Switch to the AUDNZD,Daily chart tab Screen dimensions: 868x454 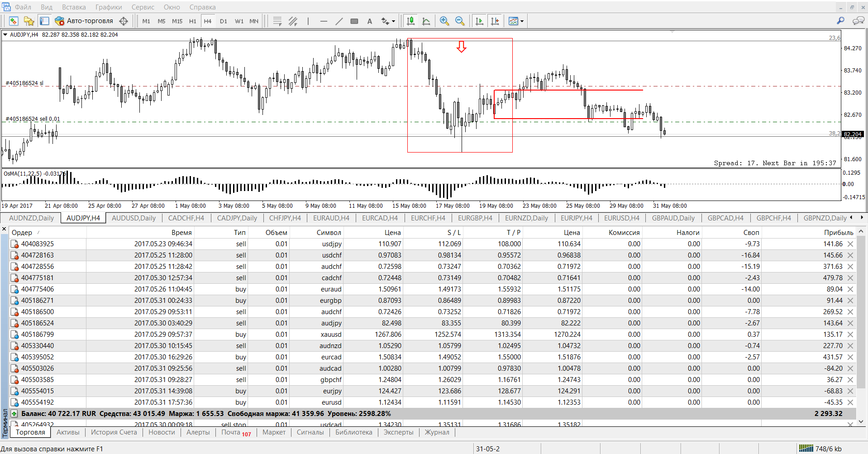[x=31, y=218]
